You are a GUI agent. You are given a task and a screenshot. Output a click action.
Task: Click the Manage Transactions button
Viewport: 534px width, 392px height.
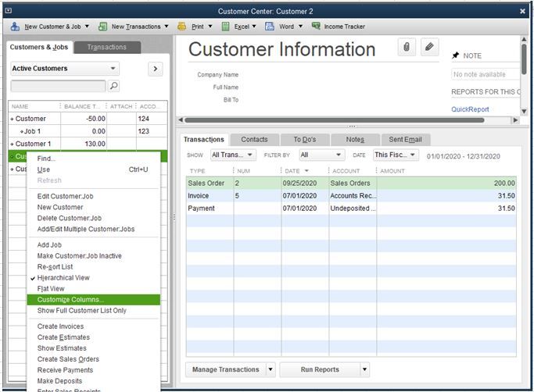pos(226,369)
